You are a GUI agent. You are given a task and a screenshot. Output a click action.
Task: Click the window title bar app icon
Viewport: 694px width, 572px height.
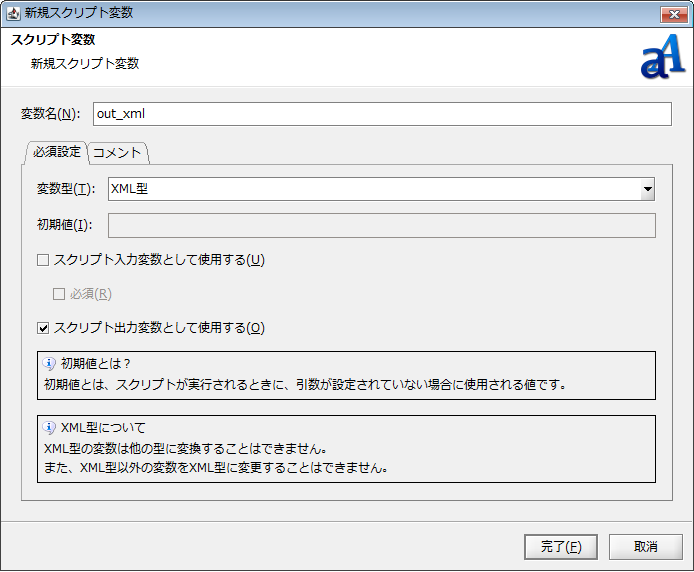[13, 13]
